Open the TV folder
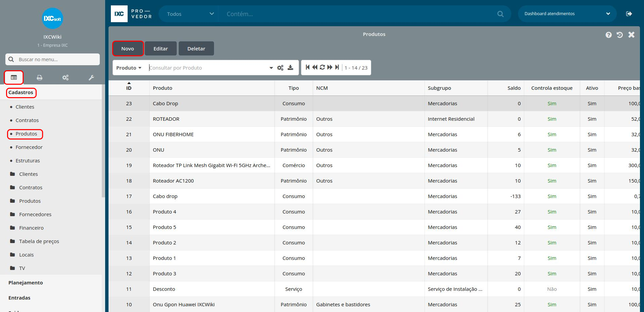This screenshot has height=312, width=644. pyautogui.click(x=17, y=268)
